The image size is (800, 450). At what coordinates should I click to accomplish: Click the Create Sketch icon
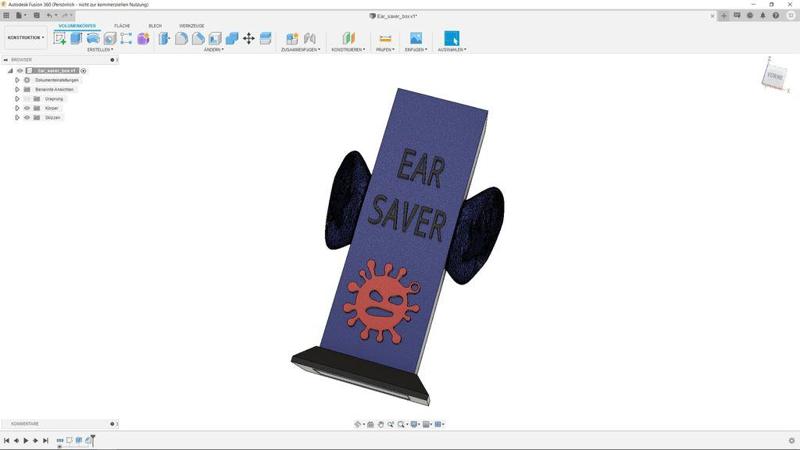pos(60,38)
